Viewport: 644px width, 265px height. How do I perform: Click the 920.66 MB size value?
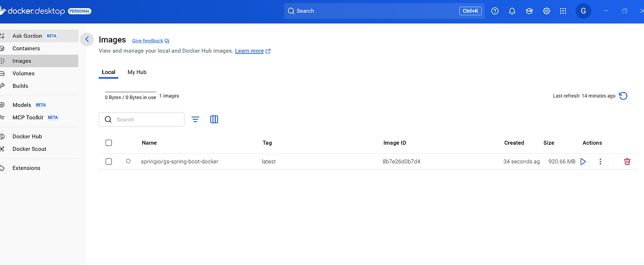point(562,161)
